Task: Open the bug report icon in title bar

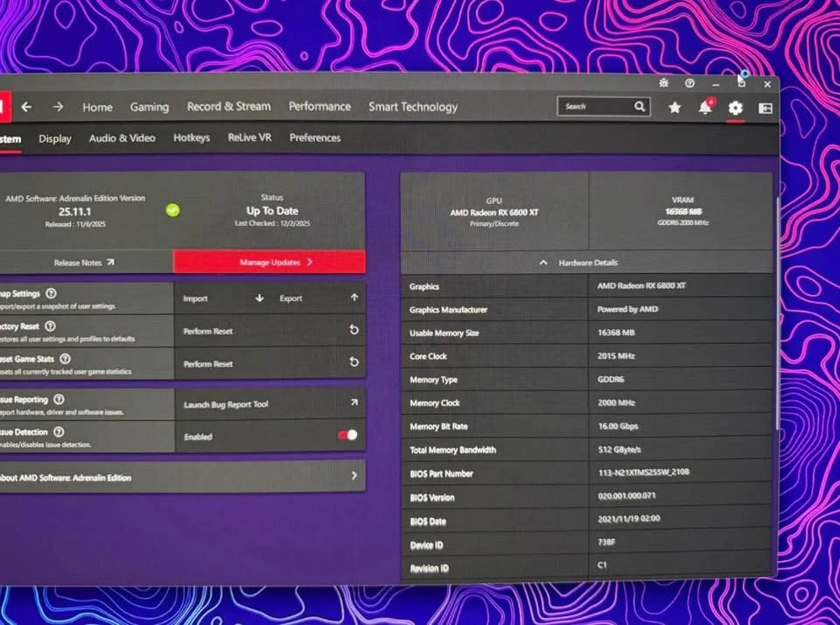Action: point(664,83)
